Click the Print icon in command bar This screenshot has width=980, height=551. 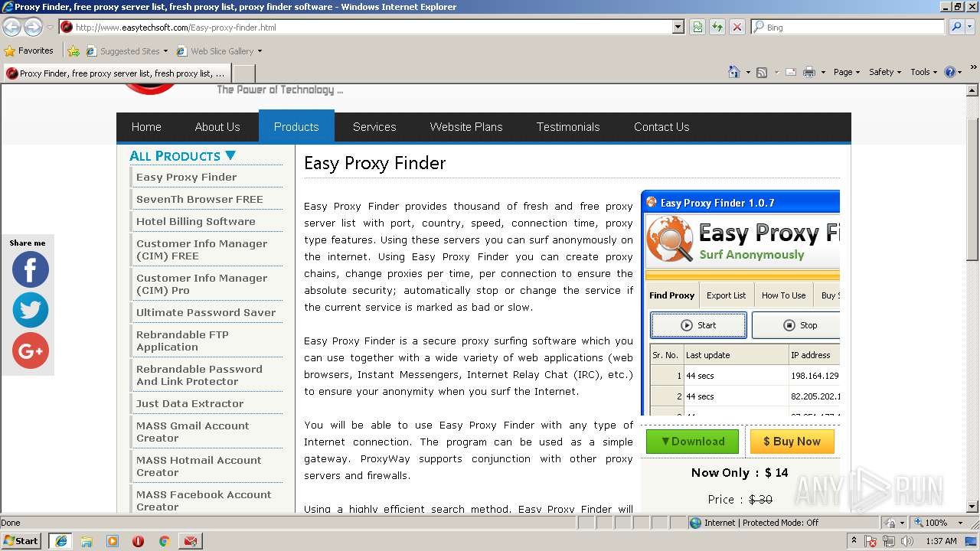pyautogui.click(x=810, y=72)
